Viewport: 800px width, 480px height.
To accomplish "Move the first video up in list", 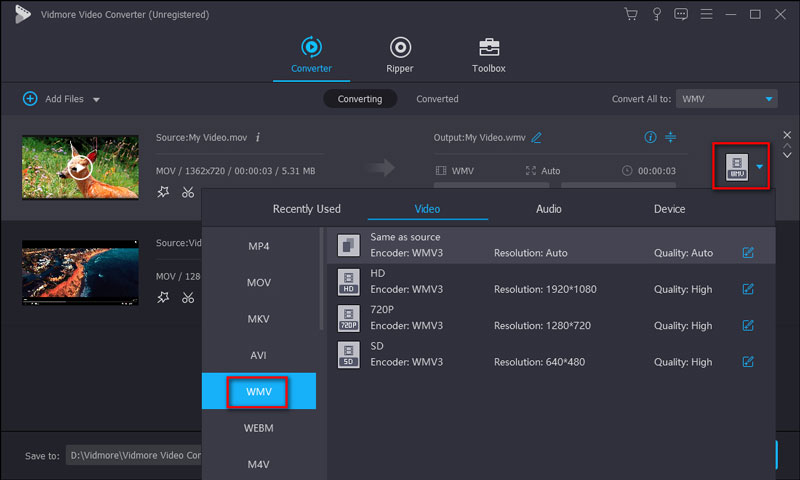I will tap(787, 146).
